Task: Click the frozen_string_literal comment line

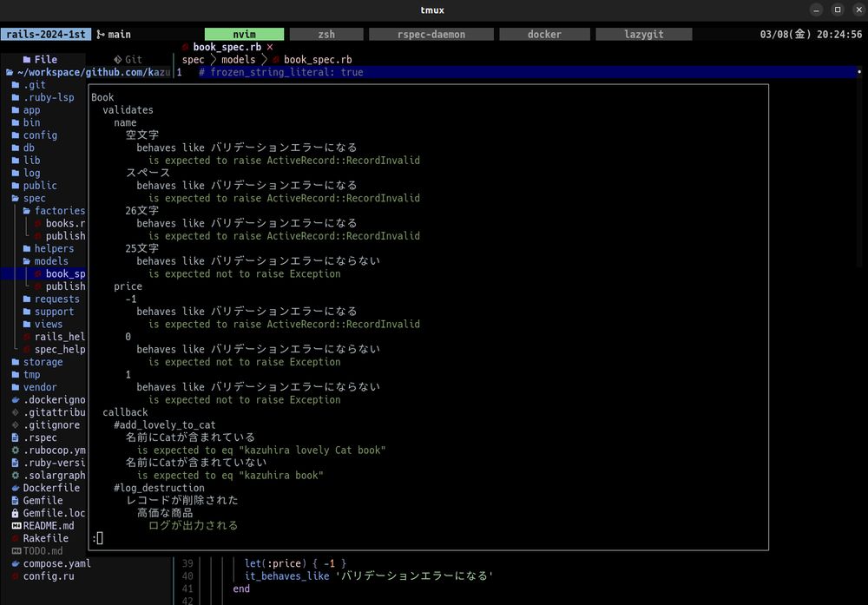Action: click(x=281, y=72)
